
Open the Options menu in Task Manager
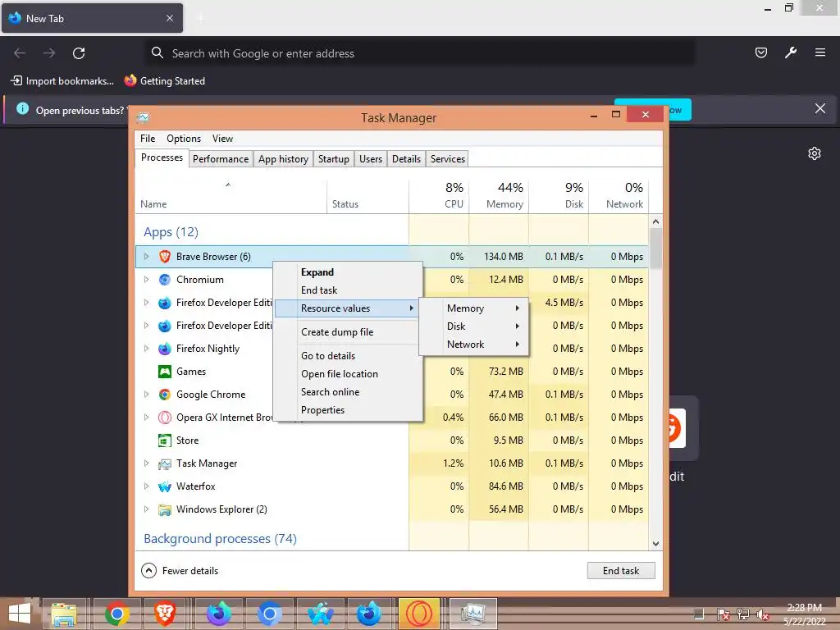(x=184, y=139)
